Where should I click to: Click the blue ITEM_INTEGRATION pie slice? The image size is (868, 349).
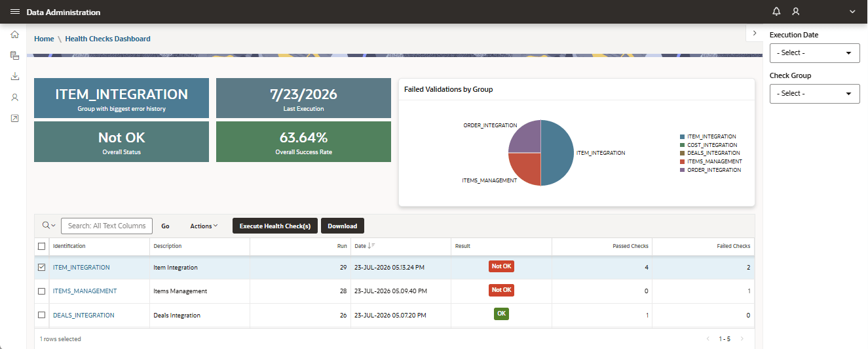coord(558,153)
